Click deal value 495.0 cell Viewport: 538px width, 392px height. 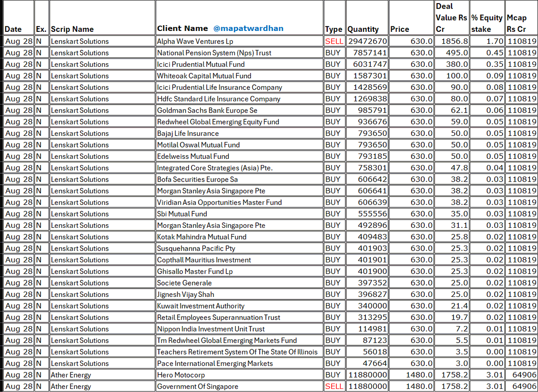pyautogui.click(x=451, y=53)
